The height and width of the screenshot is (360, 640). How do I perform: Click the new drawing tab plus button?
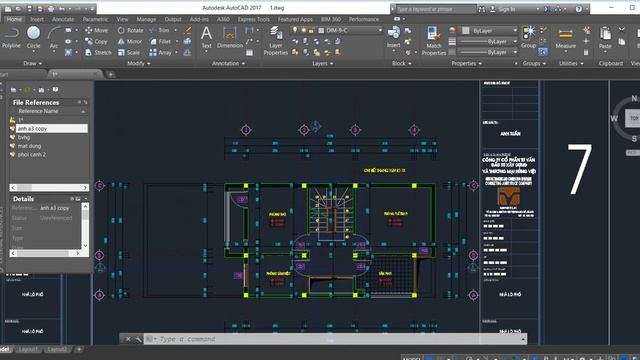tap(111, 74)
